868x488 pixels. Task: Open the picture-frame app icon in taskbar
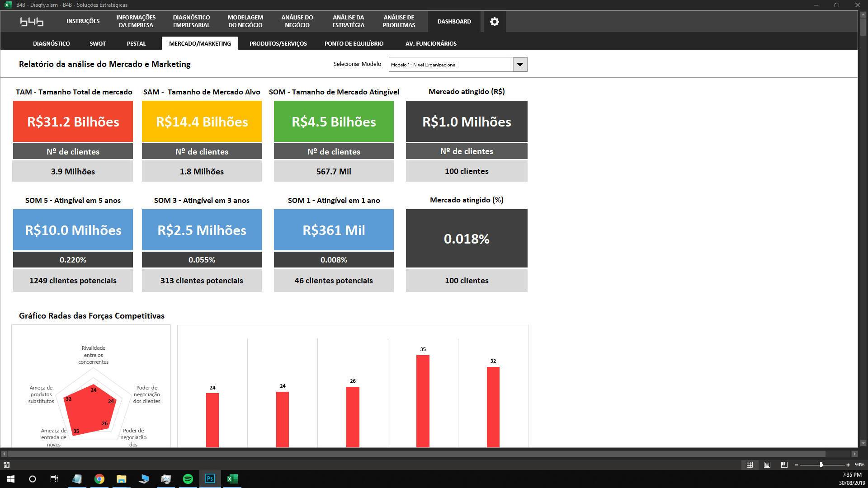tap(165, 479)
